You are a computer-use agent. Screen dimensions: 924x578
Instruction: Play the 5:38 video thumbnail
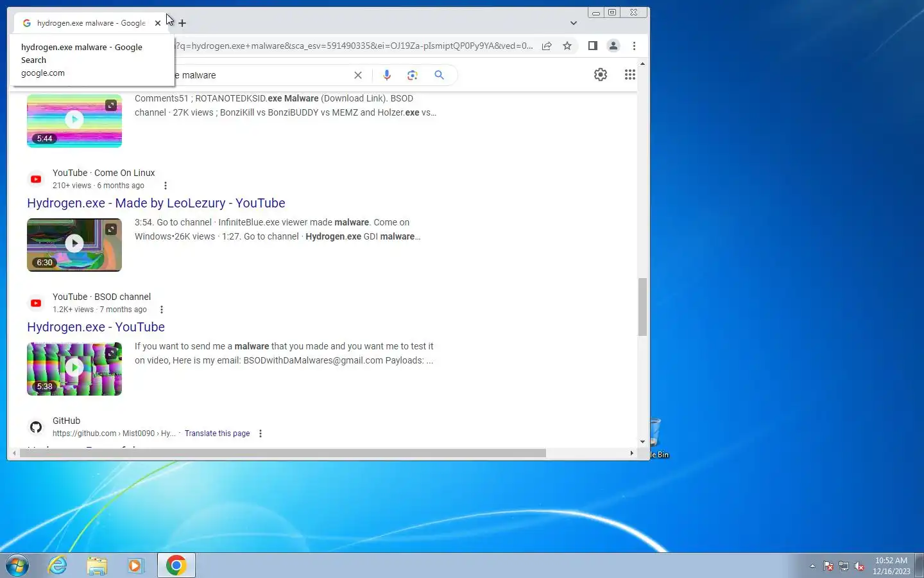[74, 369]
